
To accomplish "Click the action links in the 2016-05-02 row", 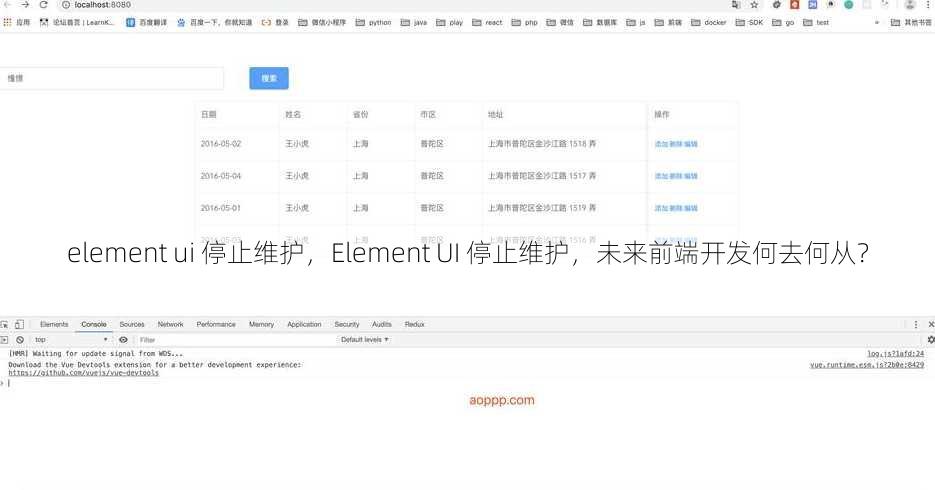I will pyautogui.click(x=676, y=144).
